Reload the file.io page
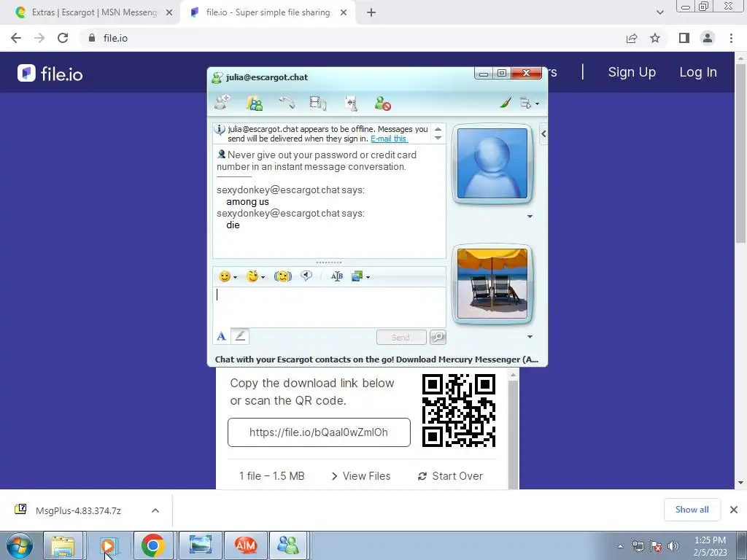747x560 pixels. point(63,38)
